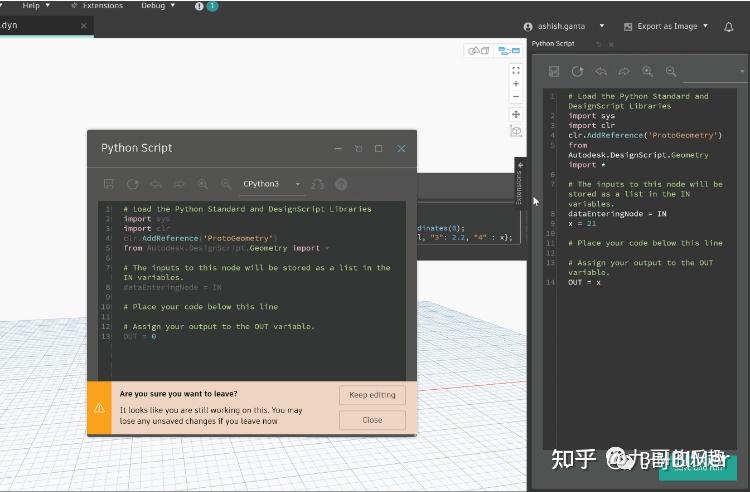Click the save icon in the docked Python Script panel
This screenshot has width=750, height=492.
pos(554,72)
